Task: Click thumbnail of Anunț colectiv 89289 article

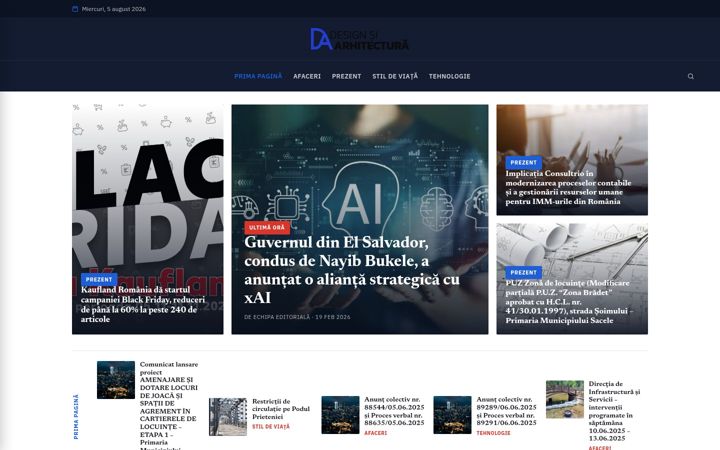Action: click(452, 415)
